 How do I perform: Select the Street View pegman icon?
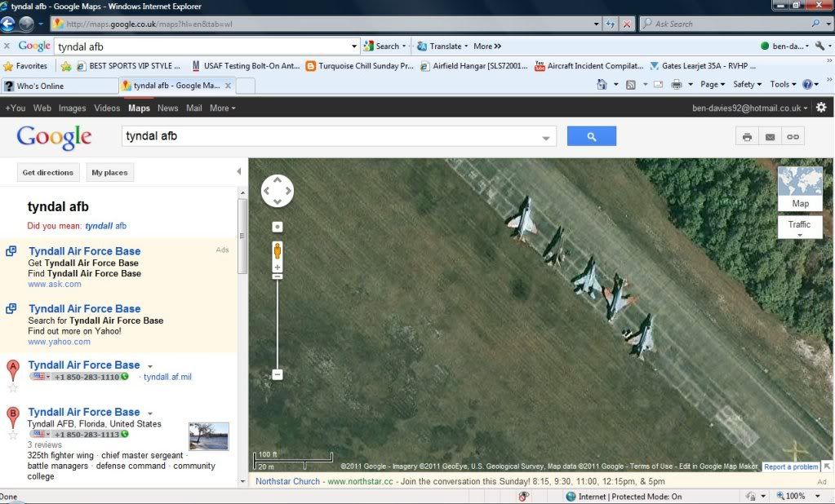pos(278,250)
